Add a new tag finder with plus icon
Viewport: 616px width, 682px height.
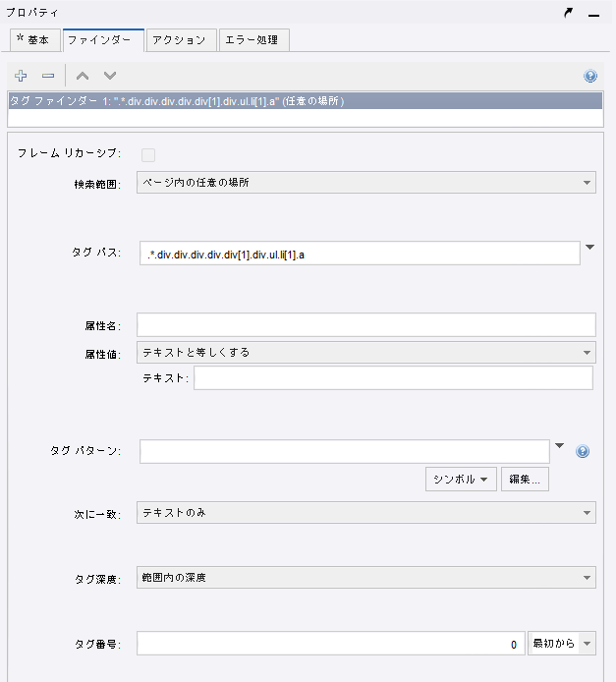click(21, 76)
